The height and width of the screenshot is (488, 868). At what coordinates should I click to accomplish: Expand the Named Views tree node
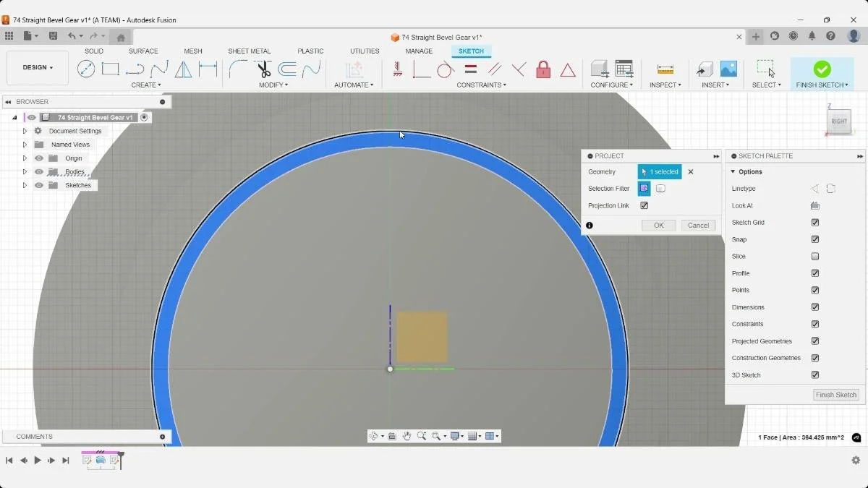25,145
